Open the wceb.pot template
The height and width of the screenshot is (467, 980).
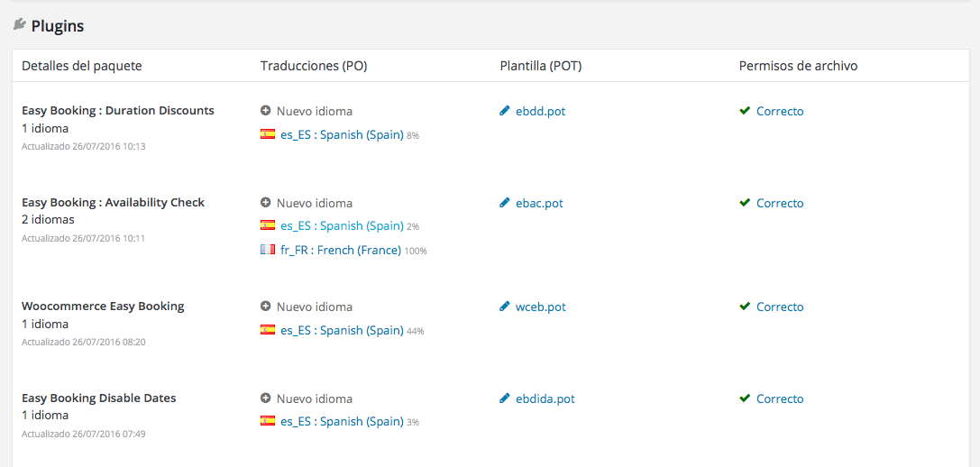[541, 307]
